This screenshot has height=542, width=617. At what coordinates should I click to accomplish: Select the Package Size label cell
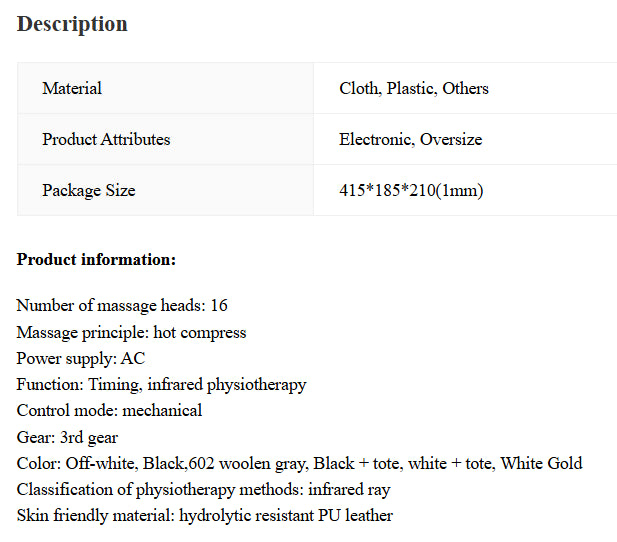click(166, 190)
